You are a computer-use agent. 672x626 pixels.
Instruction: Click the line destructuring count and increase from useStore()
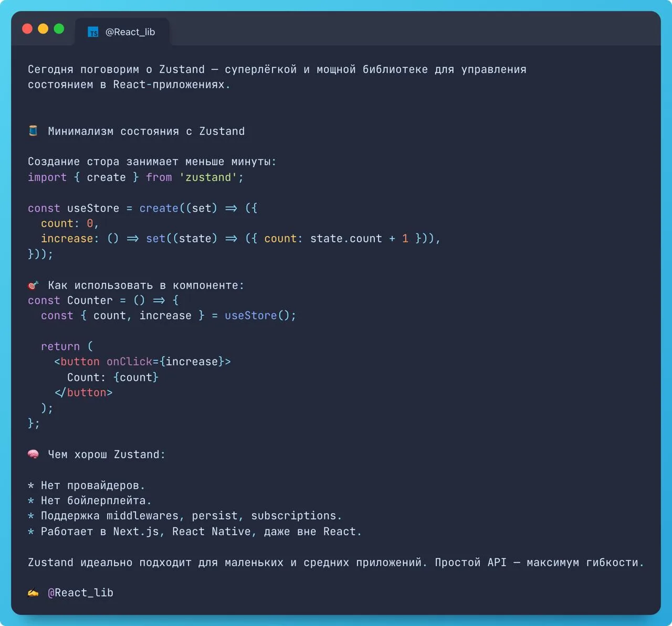tap(169, 315)
